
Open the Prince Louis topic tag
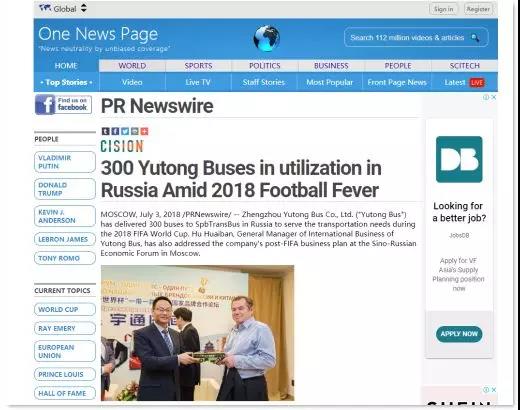point(65,374)
